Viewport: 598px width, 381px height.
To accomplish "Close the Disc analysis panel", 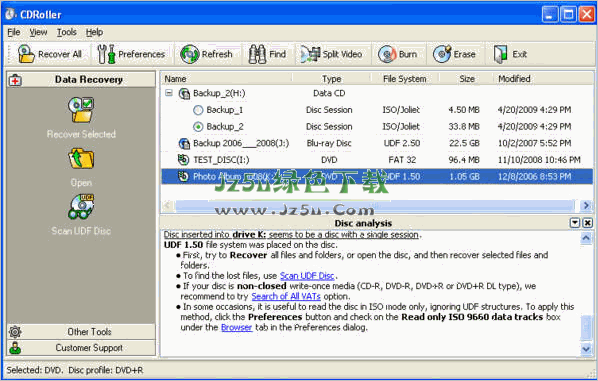I will click(x=588, y=223).
